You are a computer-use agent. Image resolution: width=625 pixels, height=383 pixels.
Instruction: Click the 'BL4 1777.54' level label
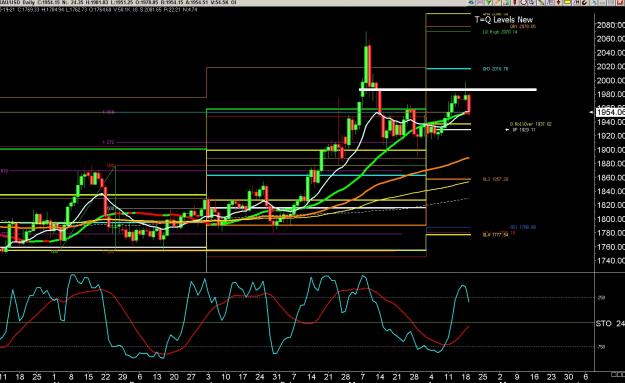click(x=495, y=235)
